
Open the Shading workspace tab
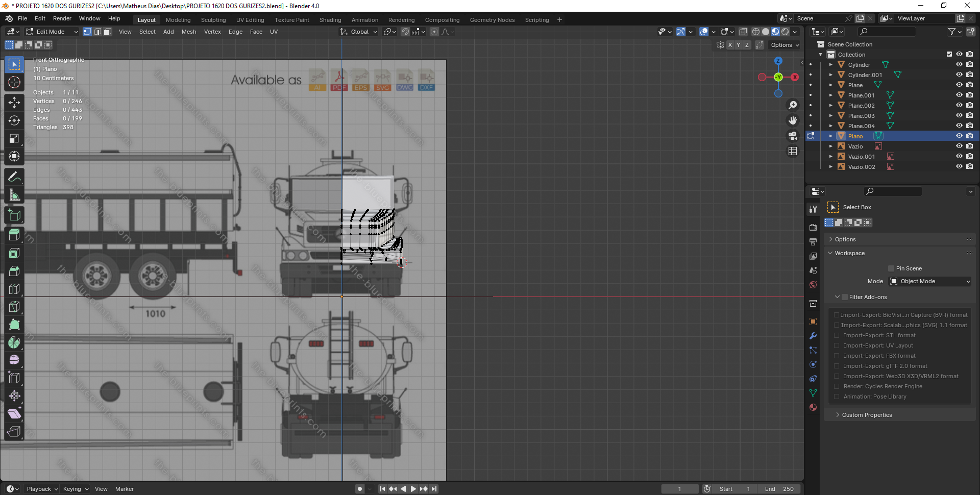coord(330,20)
